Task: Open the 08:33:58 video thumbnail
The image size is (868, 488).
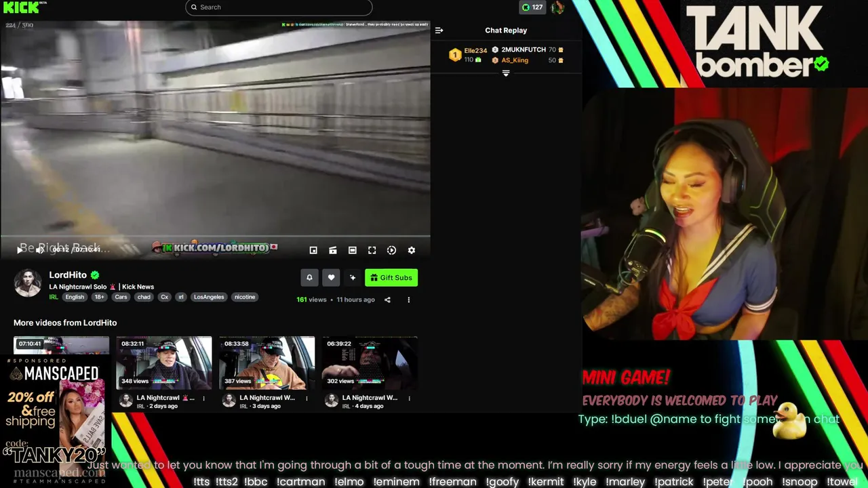Action: point(267,363)
